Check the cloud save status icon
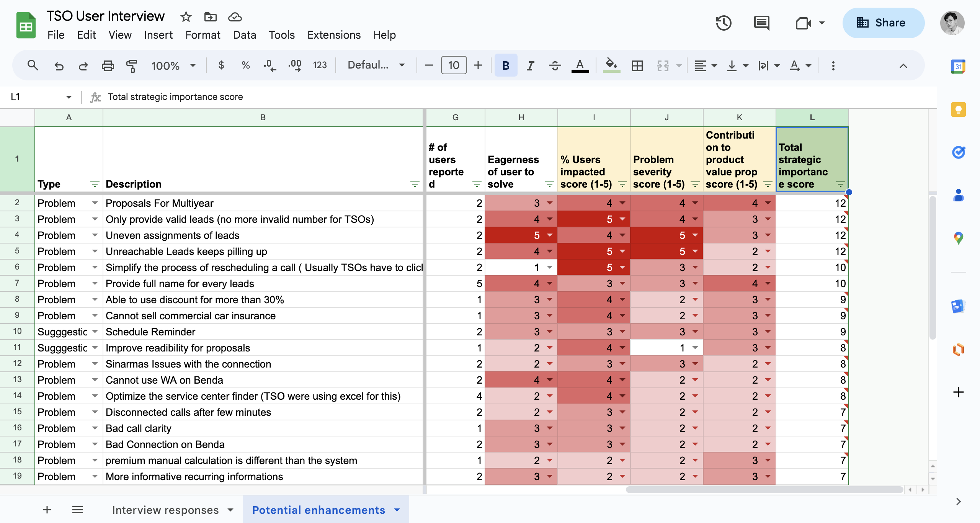Viewport: 980px width, 523px height. coord(235,17)
